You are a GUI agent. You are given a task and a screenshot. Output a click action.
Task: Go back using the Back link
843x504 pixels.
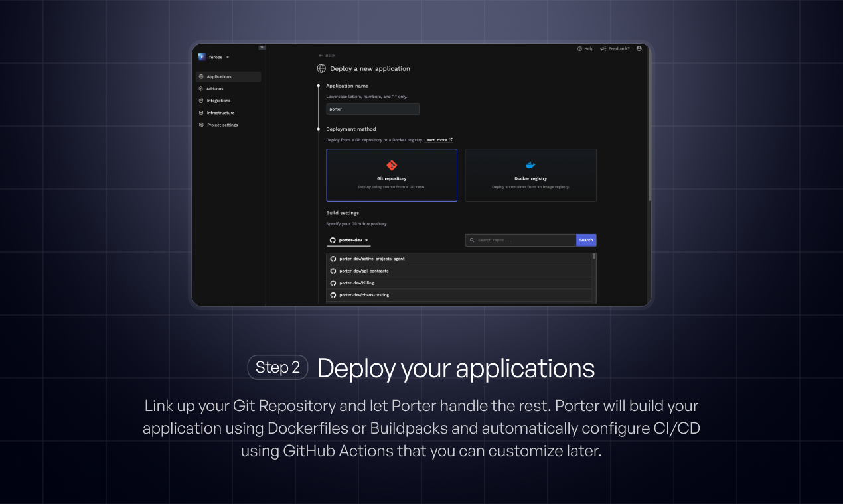point(327,56)
